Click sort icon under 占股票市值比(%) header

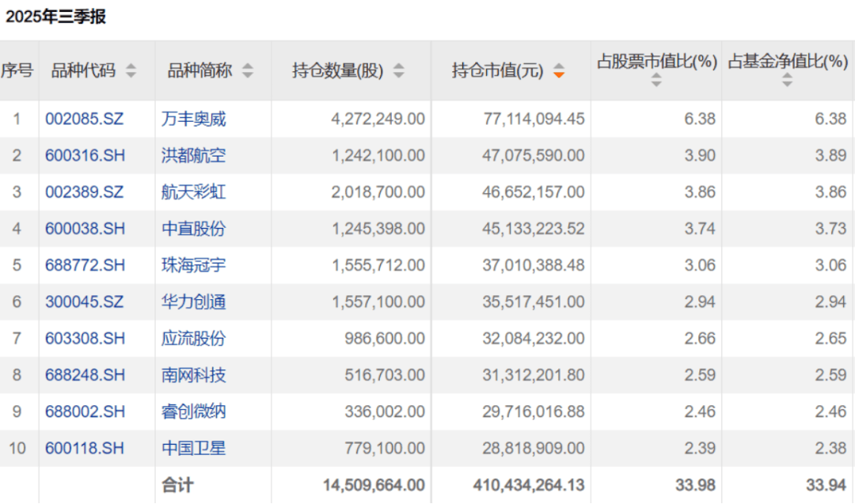tap(656, 80)
